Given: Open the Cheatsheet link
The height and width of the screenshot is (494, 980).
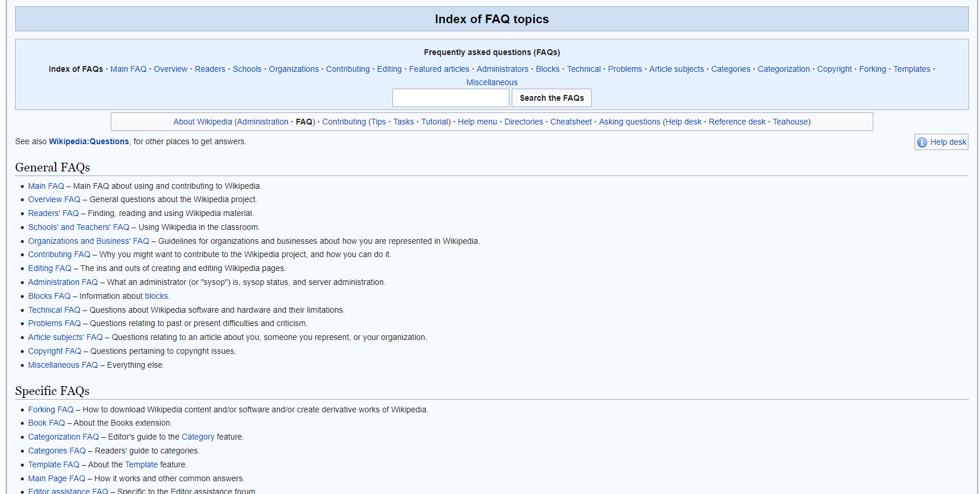Looking at the screenshot, I should (x=571, y=122).
